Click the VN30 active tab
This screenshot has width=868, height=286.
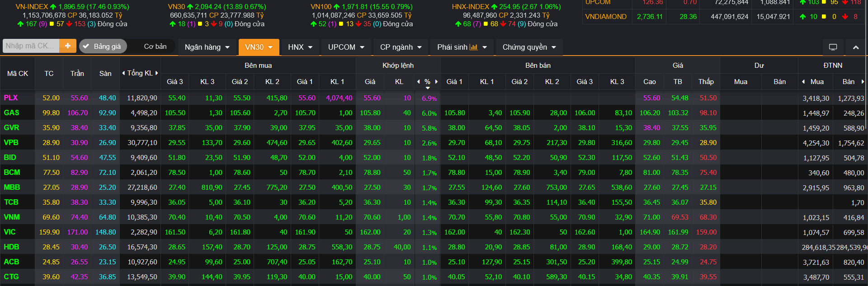259,47
